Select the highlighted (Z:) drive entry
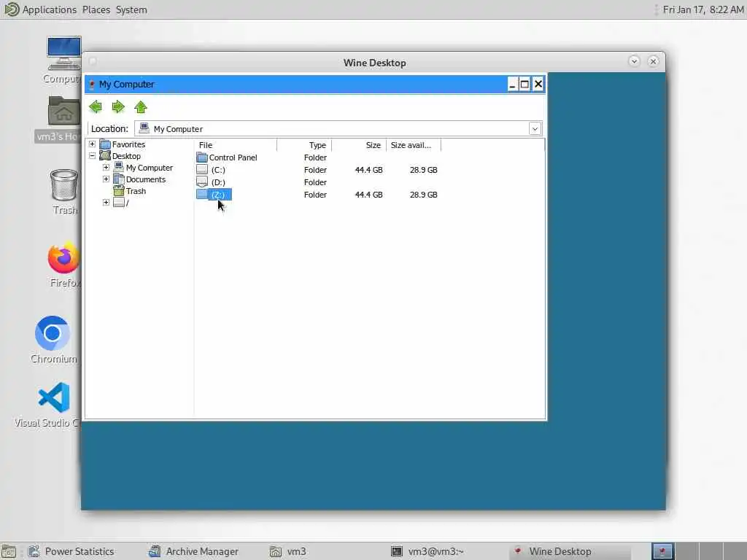This screenshot has width=747, height=560. click(x=218, y=194)
